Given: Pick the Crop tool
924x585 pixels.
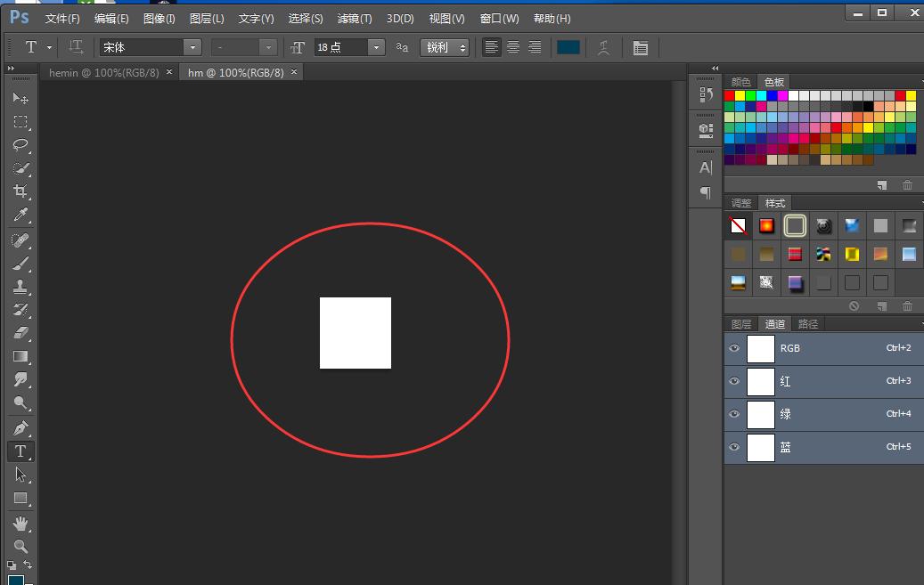Looking at the screenshot, I should coord(20,191).
